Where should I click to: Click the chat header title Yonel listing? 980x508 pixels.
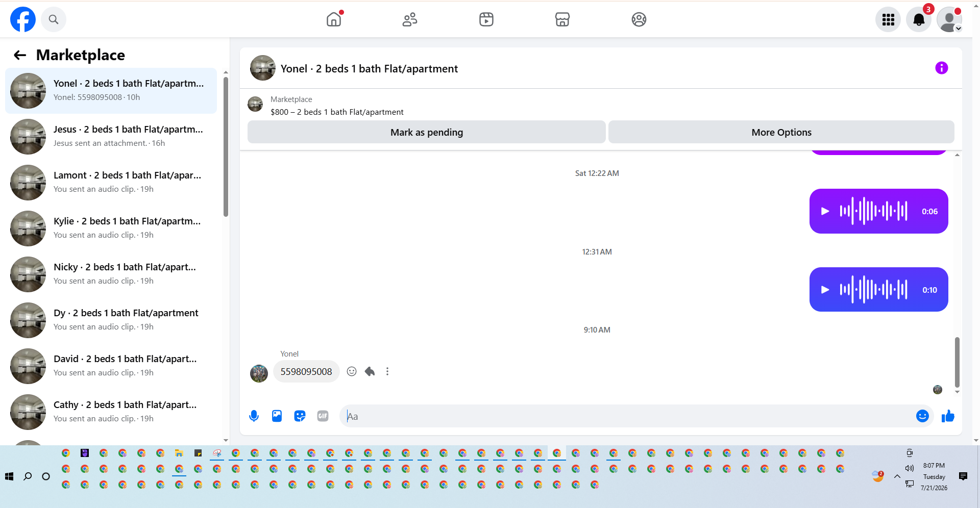coord(369,68)
